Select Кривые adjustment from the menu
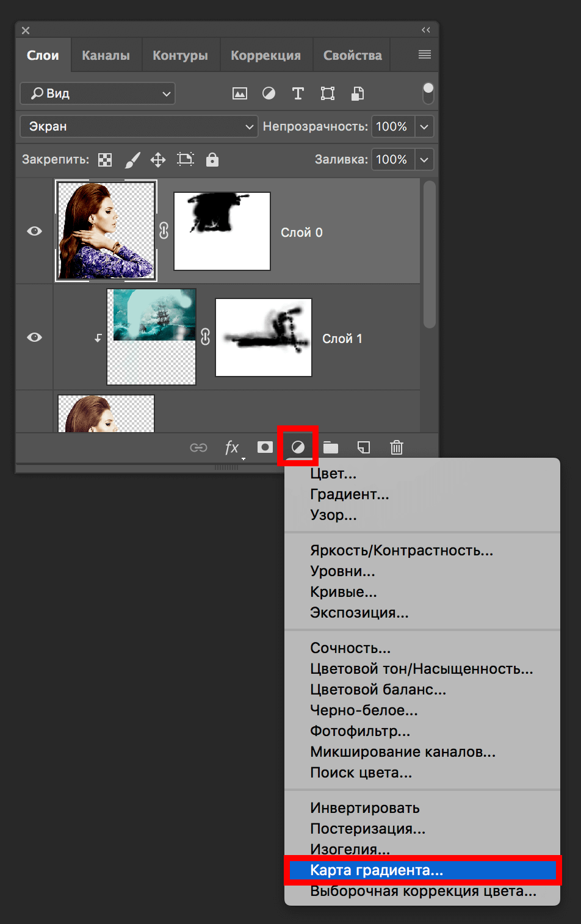 point(343,592)
